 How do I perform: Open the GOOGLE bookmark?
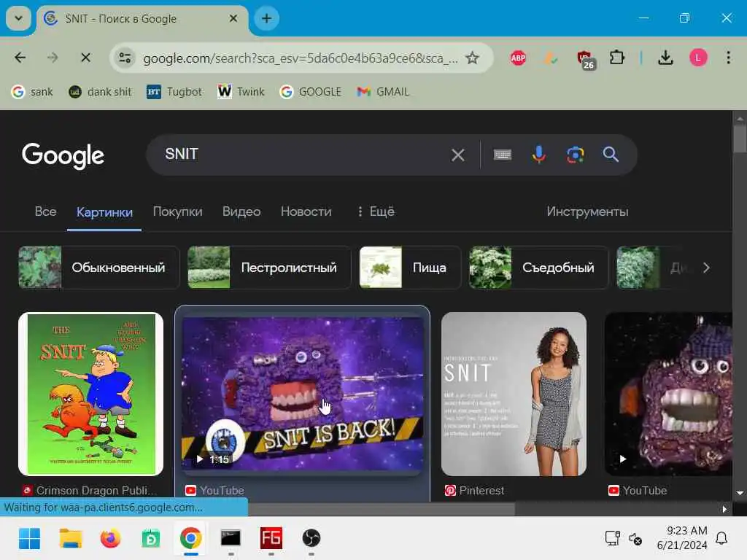311,91
